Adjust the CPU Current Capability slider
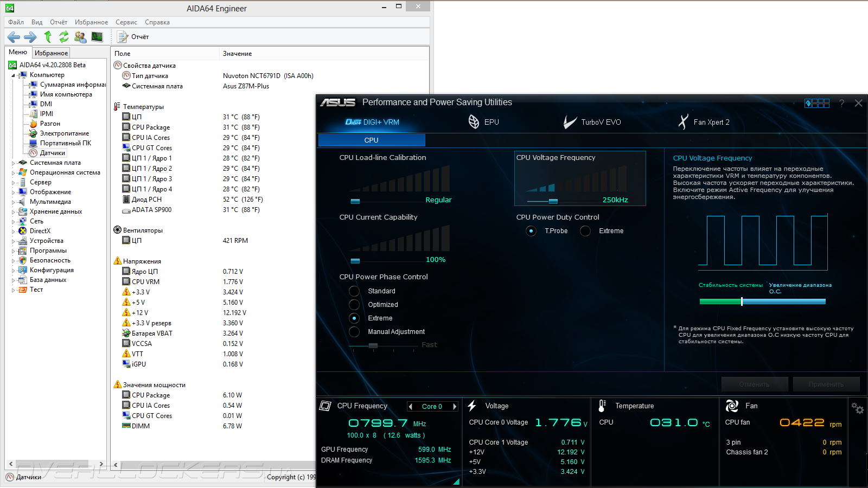Image resolution: width=868 pixels, height=488 pixels. click(355, 261)
